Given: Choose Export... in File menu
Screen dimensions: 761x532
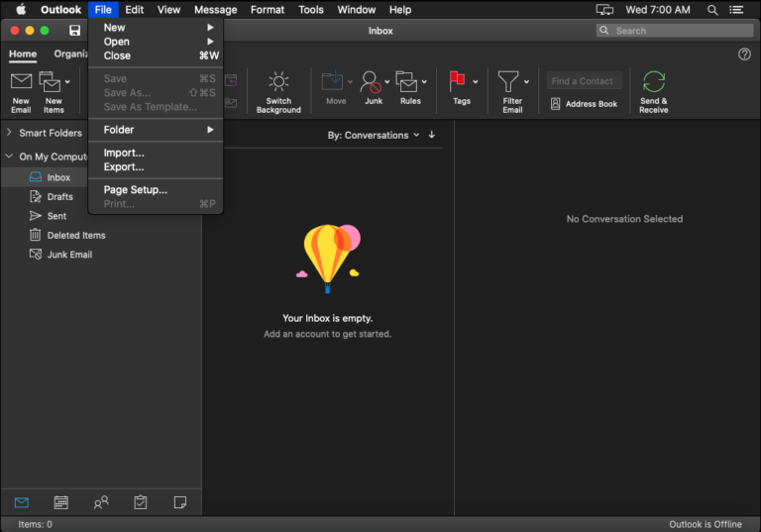Looking at the screenshot, I should [x=156, y=167].
